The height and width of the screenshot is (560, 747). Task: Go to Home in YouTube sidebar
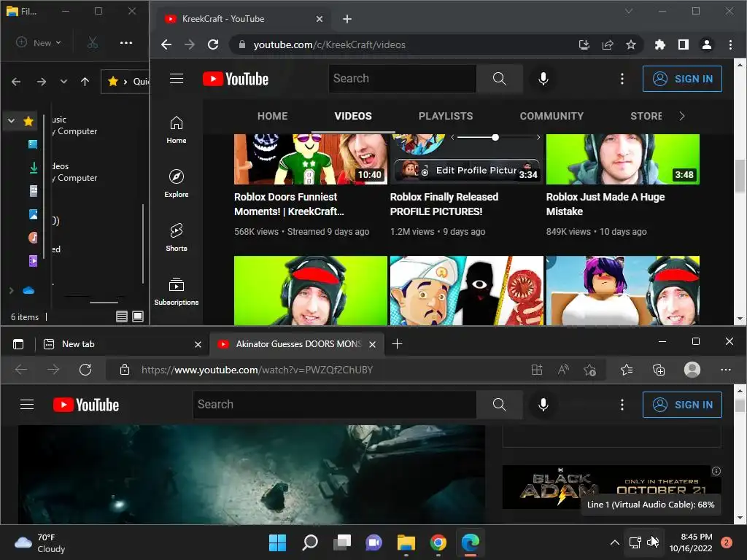[177, 130]
